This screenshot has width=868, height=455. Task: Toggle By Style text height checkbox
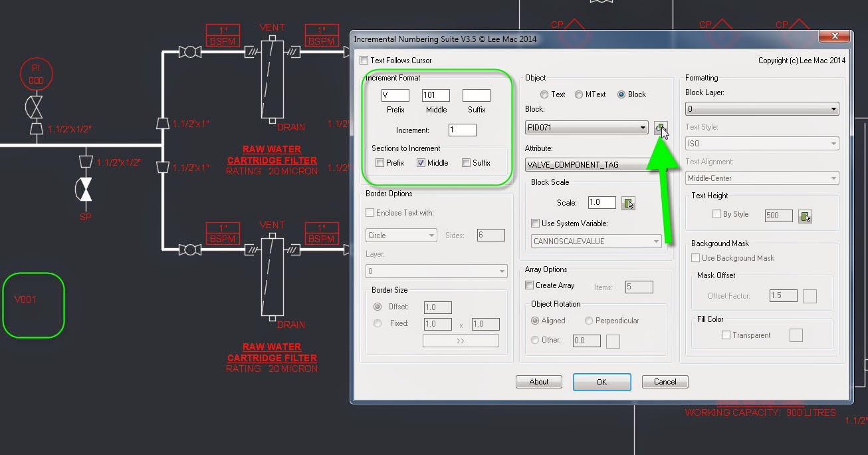click(x=716, y=214)
